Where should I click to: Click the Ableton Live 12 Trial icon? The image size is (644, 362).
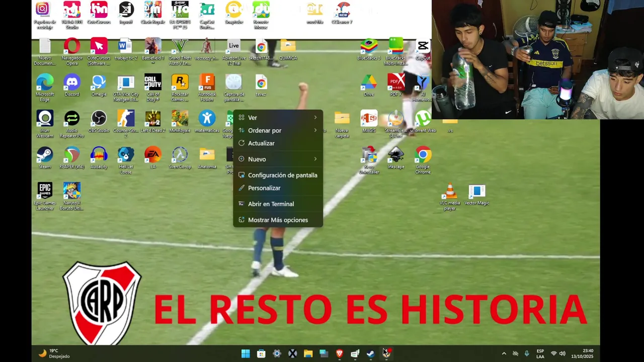point(234,51)
